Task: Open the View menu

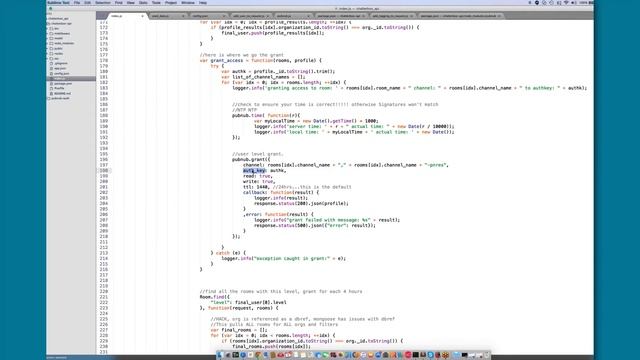Action: coord(131,2)
